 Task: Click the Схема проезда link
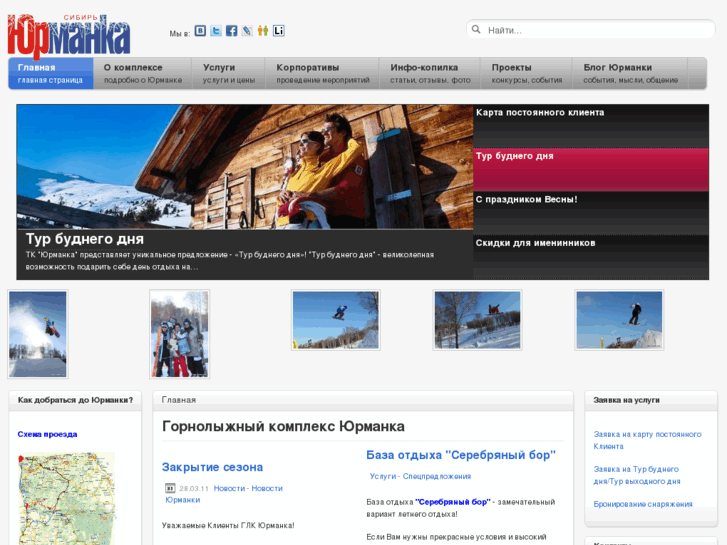click(47, 434)
